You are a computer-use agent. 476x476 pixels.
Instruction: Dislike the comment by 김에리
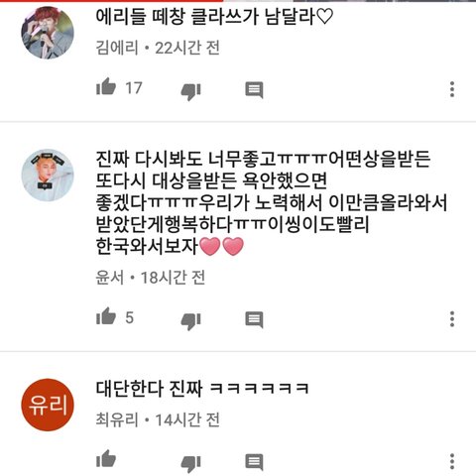click(x=191, y=91)
